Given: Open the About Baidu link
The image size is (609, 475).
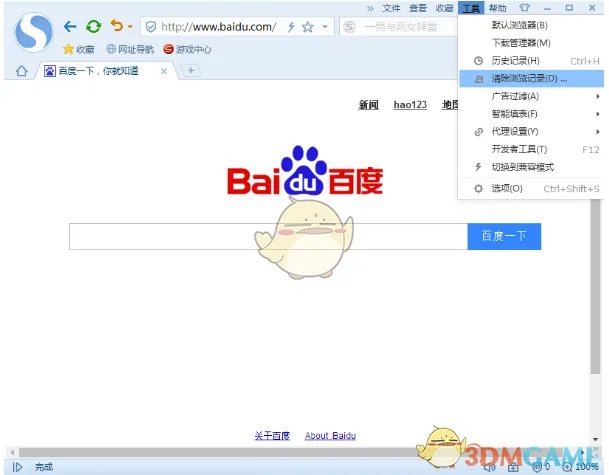Looking at the screenshot, I should coord(330,436).
